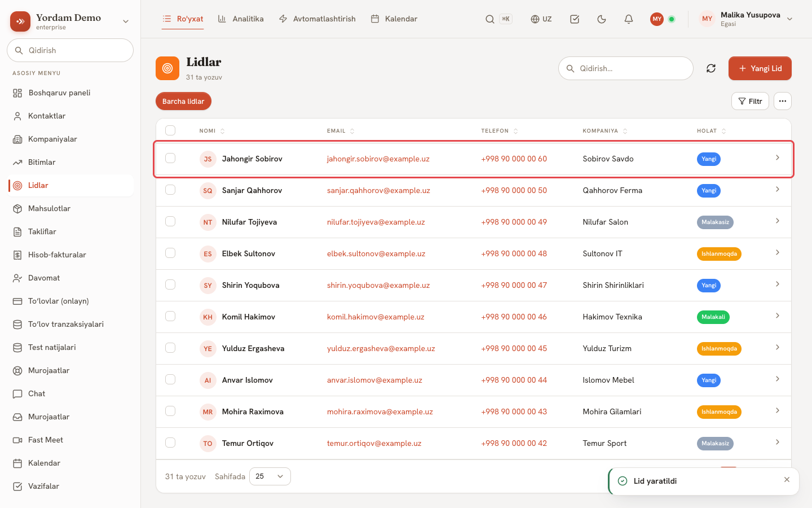
Task: Open Bitimlar in sidebar
Action: click(x=71, y=163)
